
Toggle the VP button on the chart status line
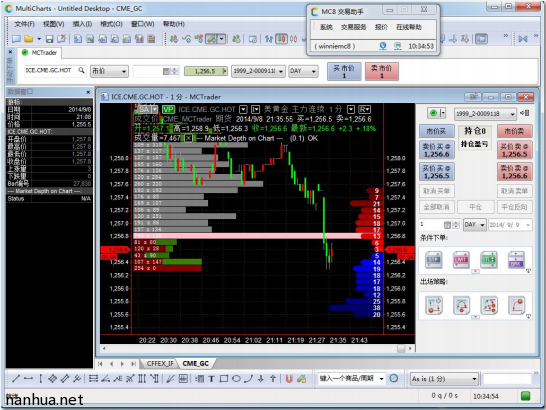(168, 109)
